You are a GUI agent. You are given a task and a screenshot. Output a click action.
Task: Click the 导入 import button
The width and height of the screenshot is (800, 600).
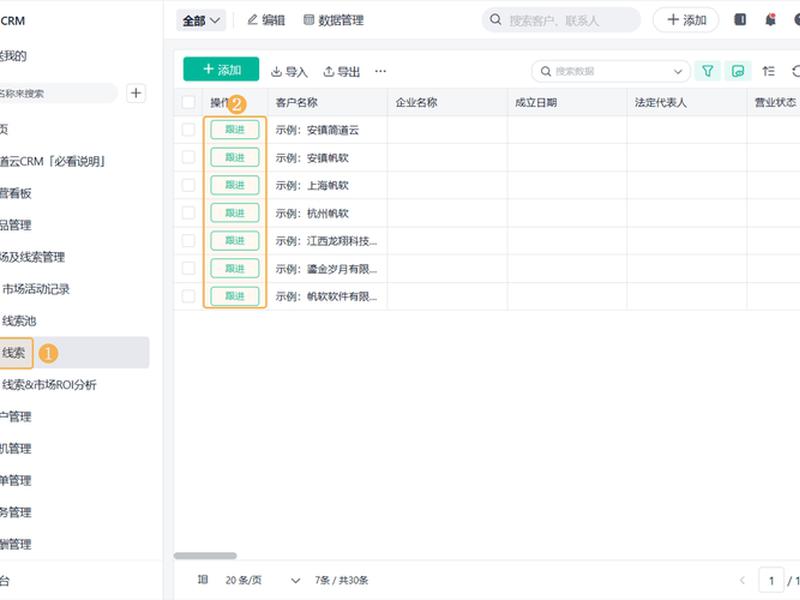[x=289, y=72]
